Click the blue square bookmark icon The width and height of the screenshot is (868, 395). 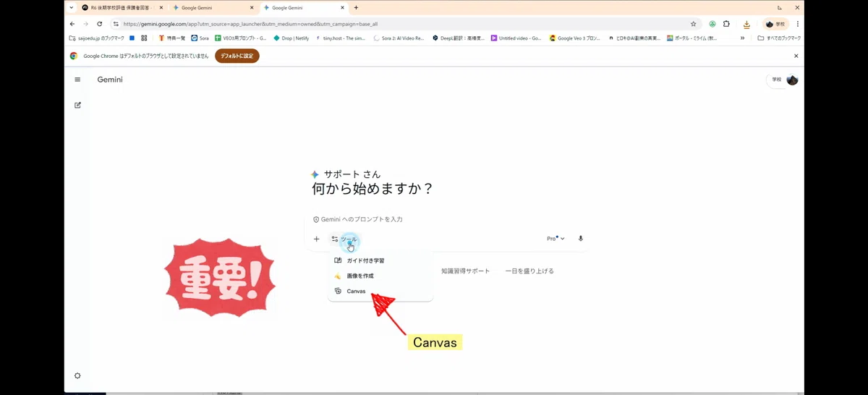click(x=132, y=38)
